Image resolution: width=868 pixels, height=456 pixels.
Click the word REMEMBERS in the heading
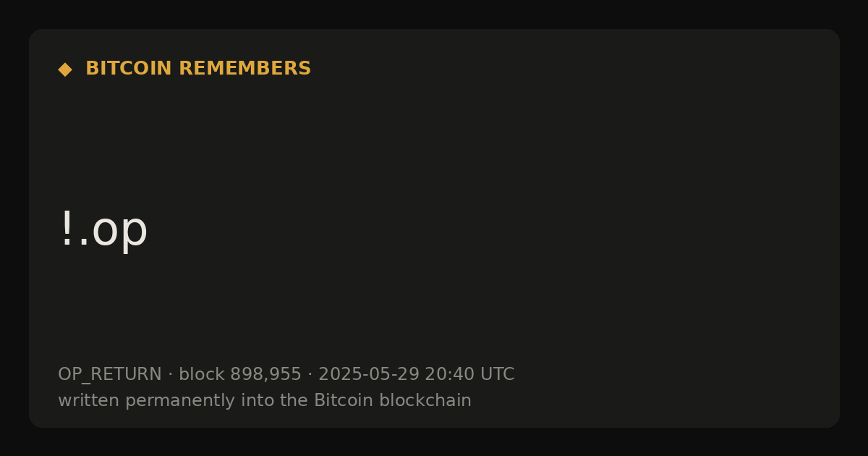(x=245, y=69)
